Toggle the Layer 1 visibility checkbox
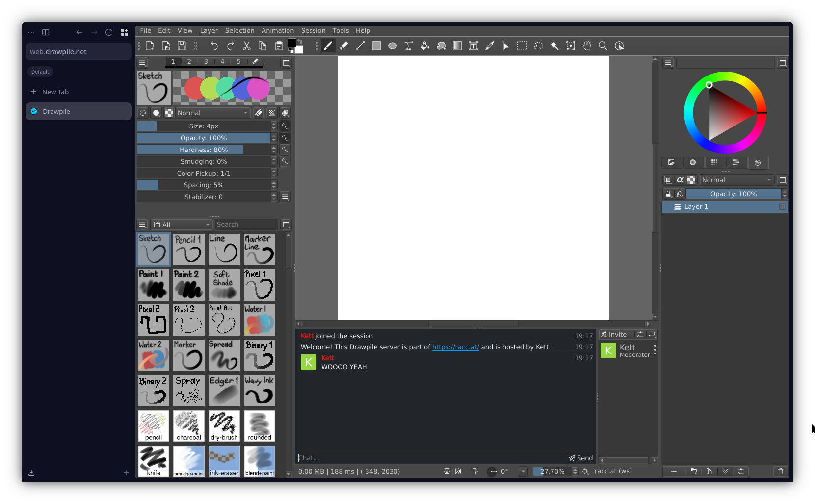 coord(782,207)
